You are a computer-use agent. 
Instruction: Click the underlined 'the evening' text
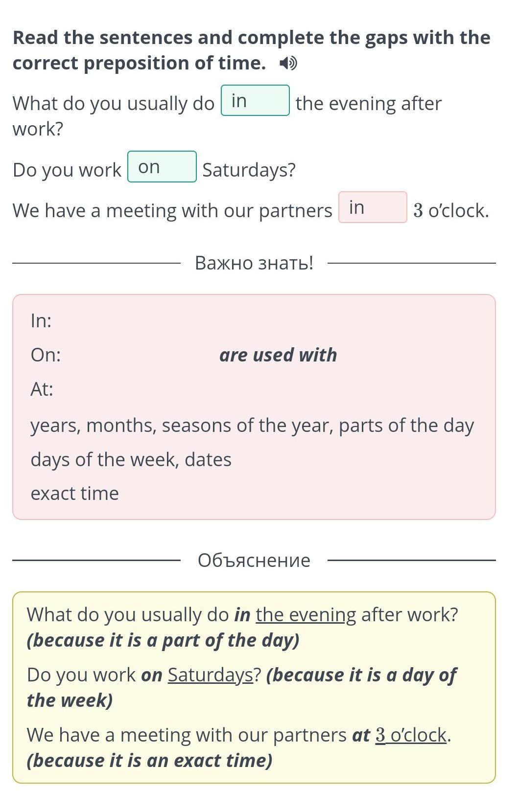[306, 614]
